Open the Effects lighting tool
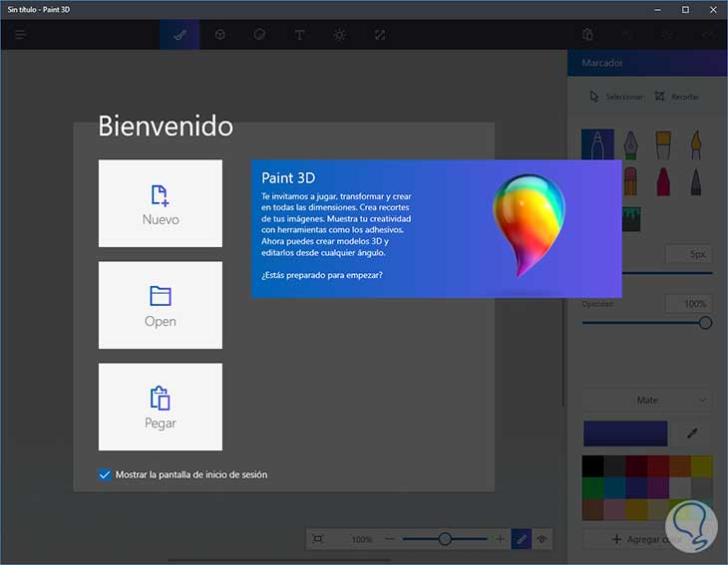This screenshot has width=728, height=565. (339, 35)
